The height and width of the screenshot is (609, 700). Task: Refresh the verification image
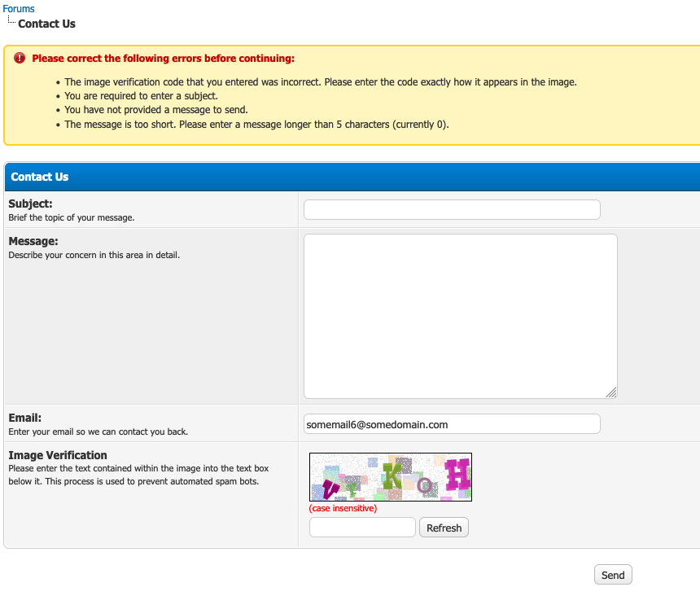(444, 528)
